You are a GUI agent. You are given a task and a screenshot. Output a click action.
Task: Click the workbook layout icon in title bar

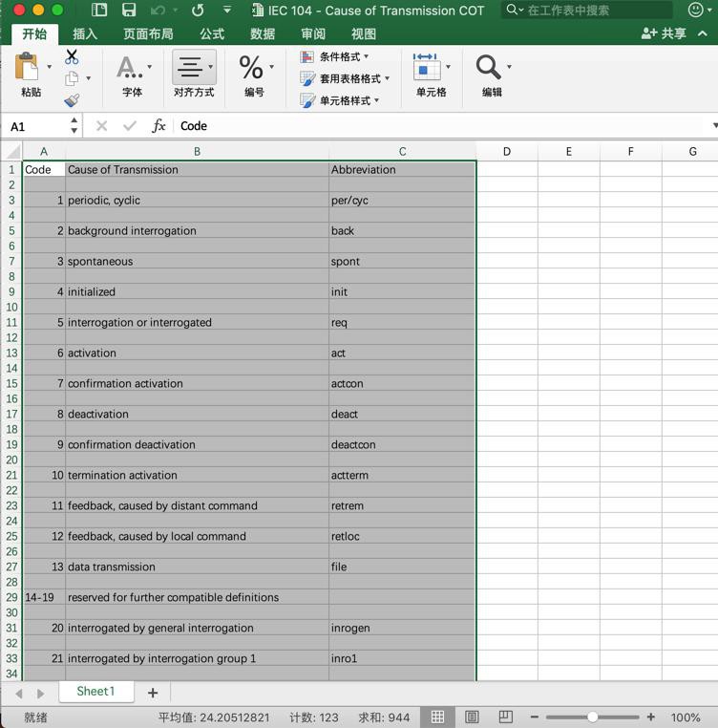pyautogui.click(x=99, y=10)
